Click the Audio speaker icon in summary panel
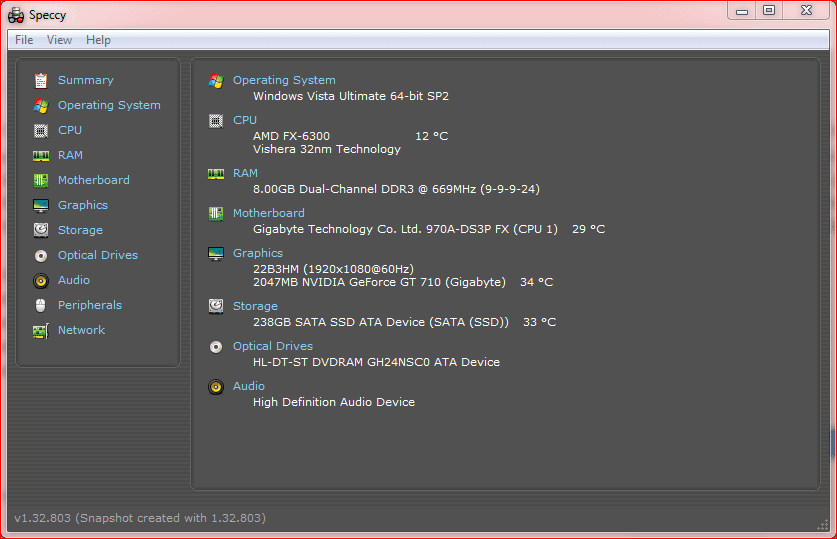837x539 pixels. click(x=216, y=387)
